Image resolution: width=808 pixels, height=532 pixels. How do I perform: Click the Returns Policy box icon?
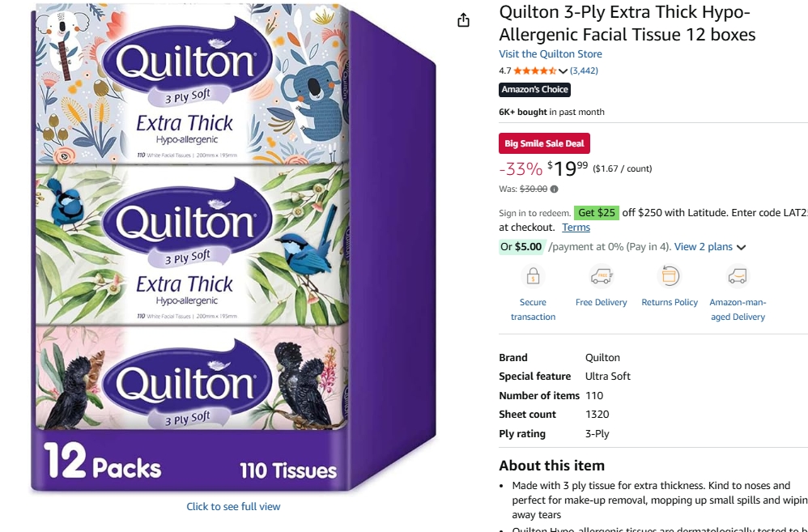(x=670, y=276)
